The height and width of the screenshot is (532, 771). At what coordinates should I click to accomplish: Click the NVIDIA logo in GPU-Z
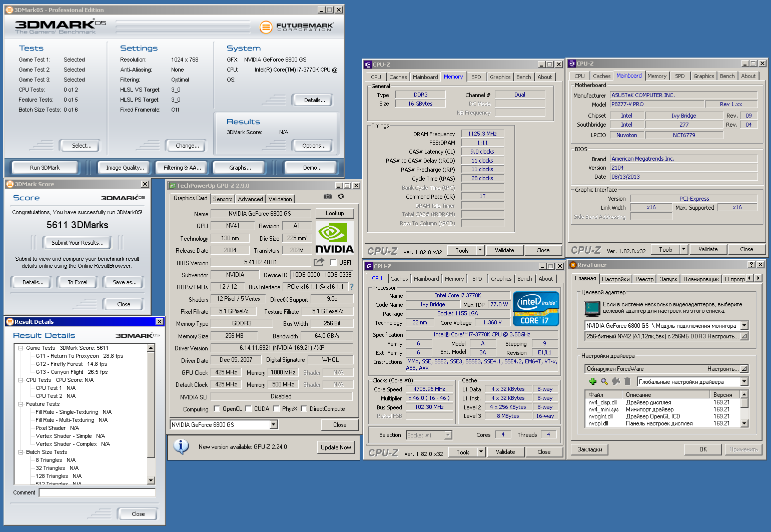coord(334,238)
